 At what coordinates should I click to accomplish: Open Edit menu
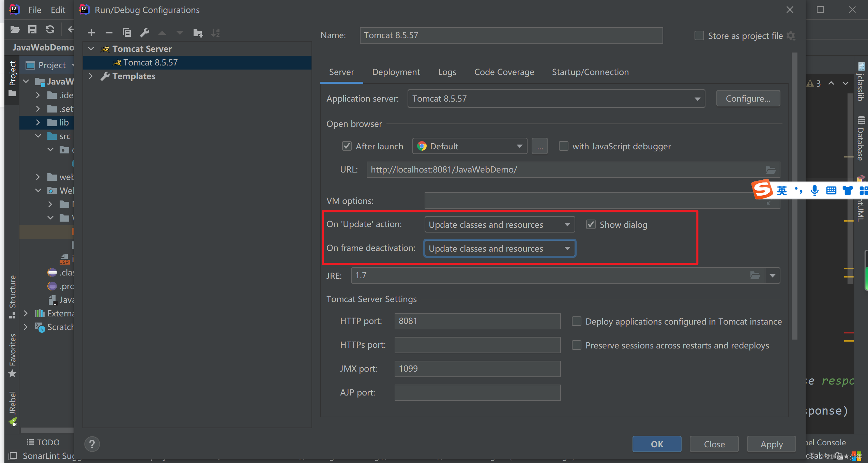click(58, 10)
